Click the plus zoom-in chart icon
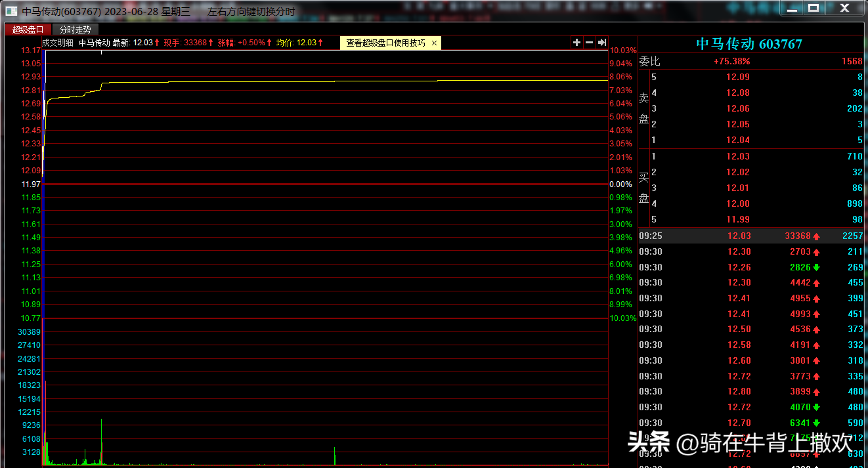Screen dimensions: 868x468 576,43
